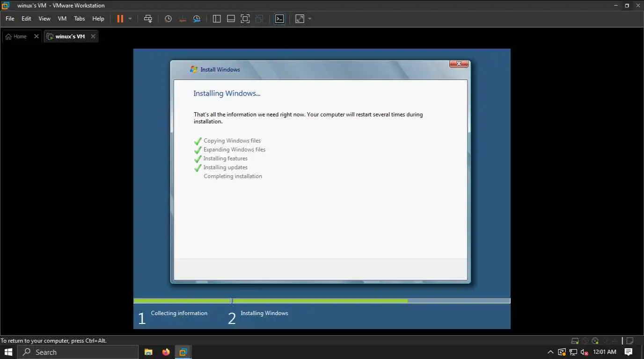Show the console view
Image resolution: width=644 pixels, height=359 pixels.
click(279, 19)
